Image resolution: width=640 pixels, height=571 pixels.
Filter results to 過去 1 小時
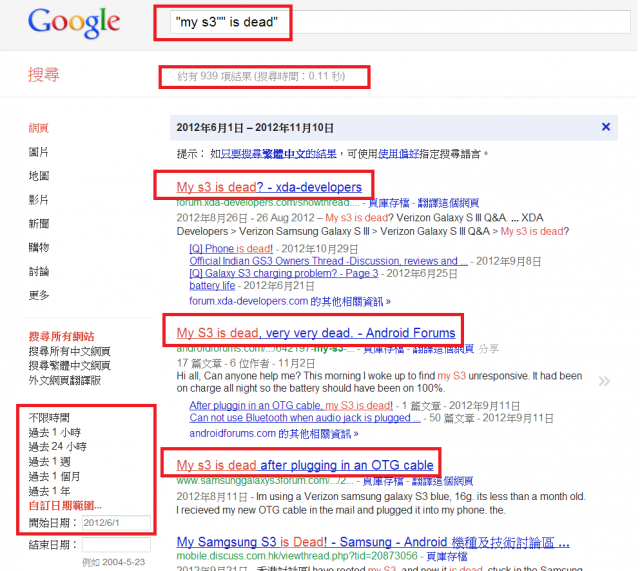coord(54,433)
